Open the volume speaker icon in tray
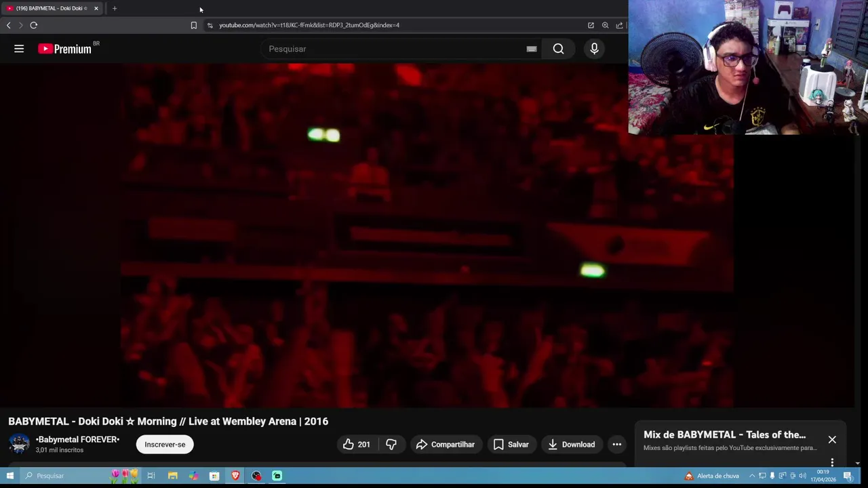 803,476
